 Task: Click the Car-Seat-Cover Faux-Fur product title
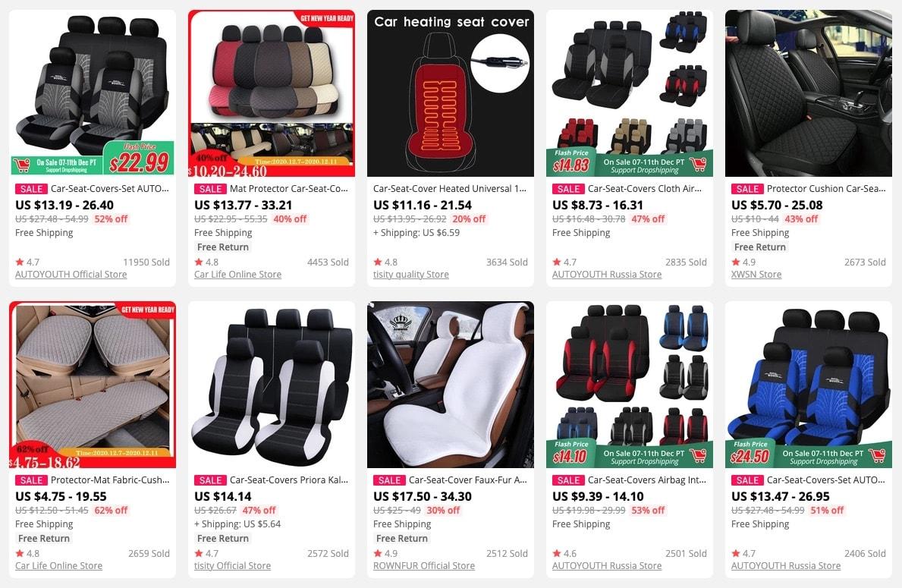click(x=467, y=480)
